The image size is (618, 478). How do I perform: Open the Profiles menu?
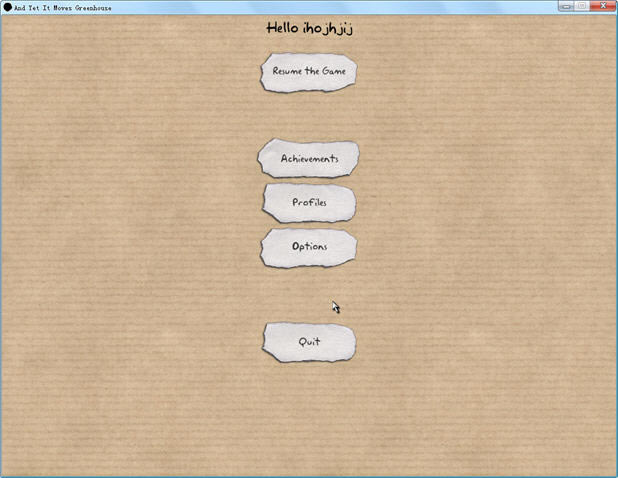(309, 203)
